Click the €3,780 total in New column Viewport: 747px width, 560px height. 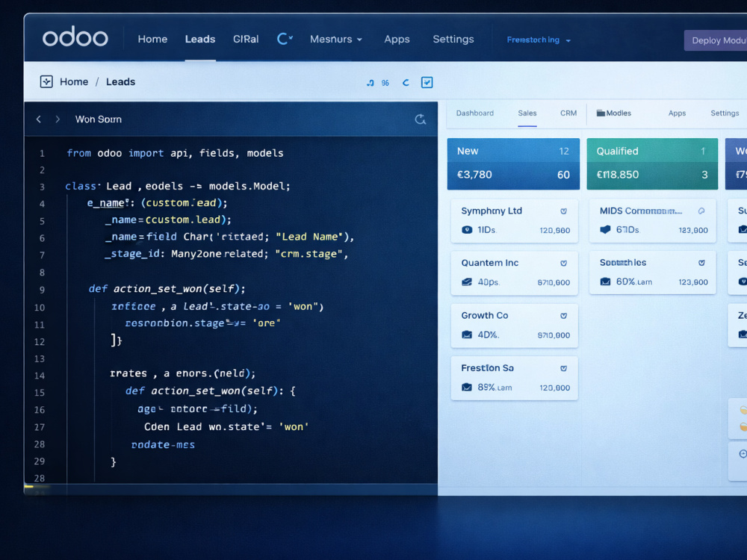coord(474,175)
